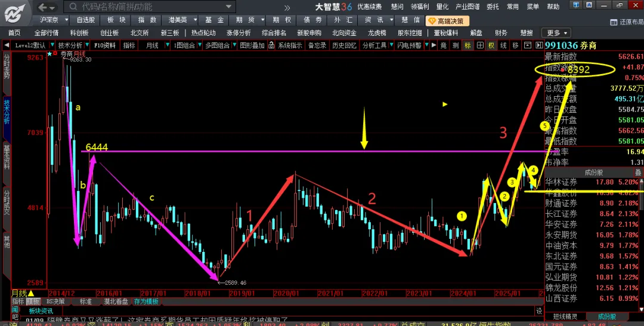Viewport: 644px width, 326px height.
Task: Click the BS决策 template button
Action: pos(55,302)
